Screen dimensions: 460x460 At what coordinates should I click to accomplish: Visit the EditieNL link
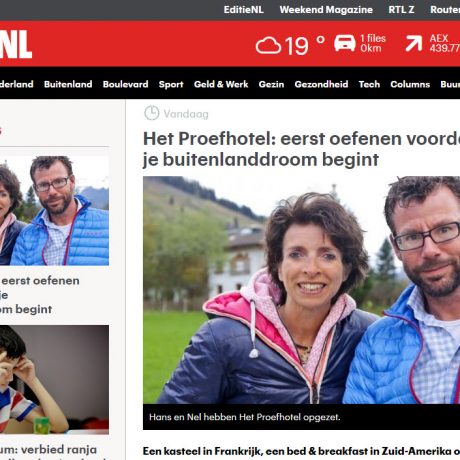tap(244, 10)
